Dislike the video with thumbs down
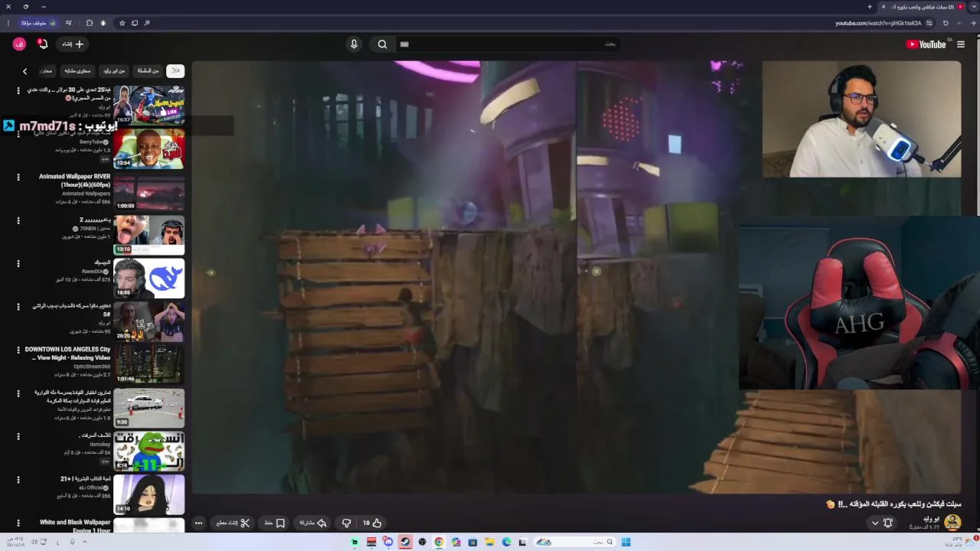 click(346, 523)
